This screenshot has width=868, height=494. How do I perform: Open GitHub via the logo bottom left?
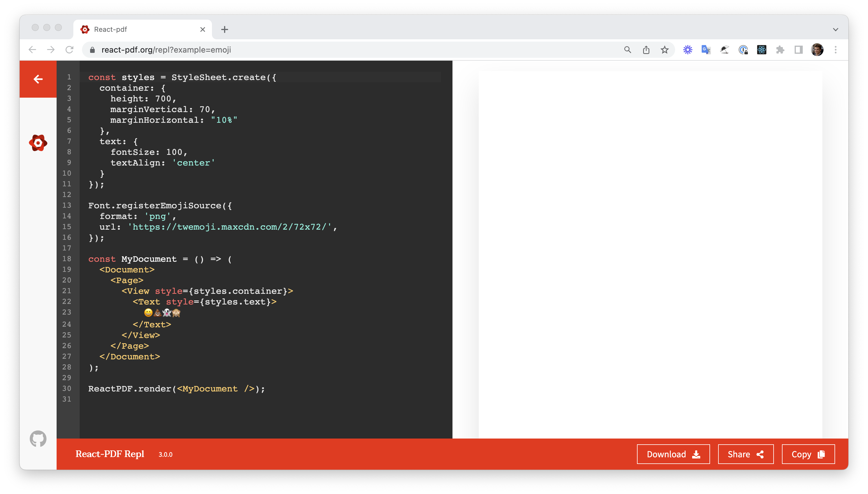click(x=38, y=438)
